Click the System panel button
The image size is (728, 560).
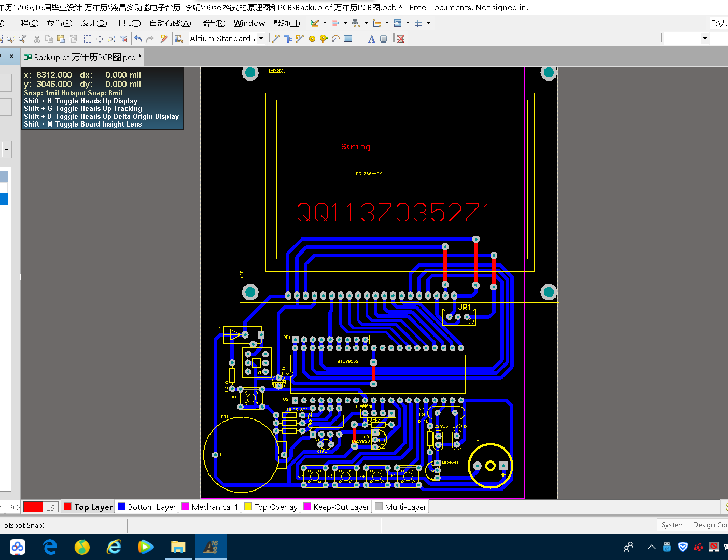[673, 525]
